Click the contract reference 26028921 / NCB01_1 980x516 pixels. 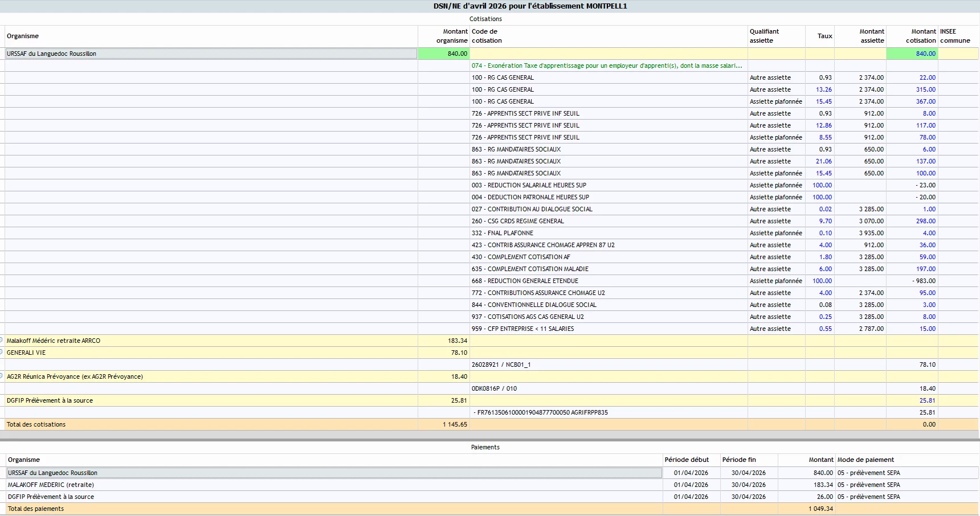(x=501, y=365)
